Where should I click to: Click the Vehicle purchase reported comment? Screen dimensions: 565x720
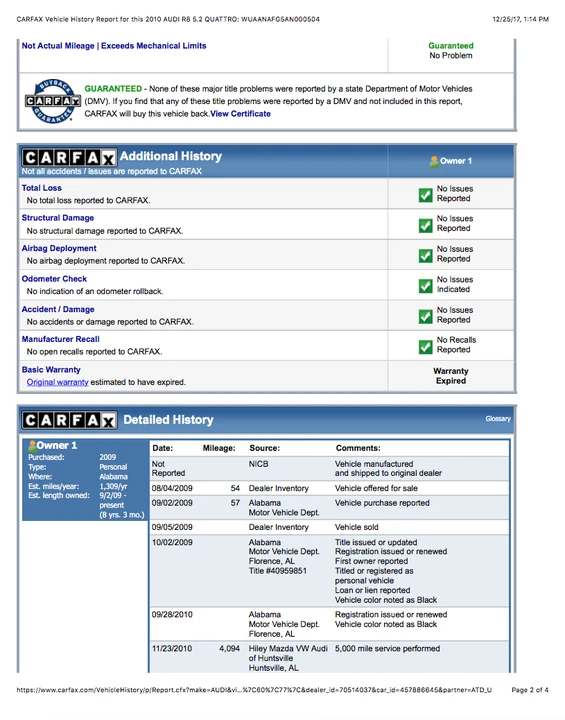click(x=382, y=503)
